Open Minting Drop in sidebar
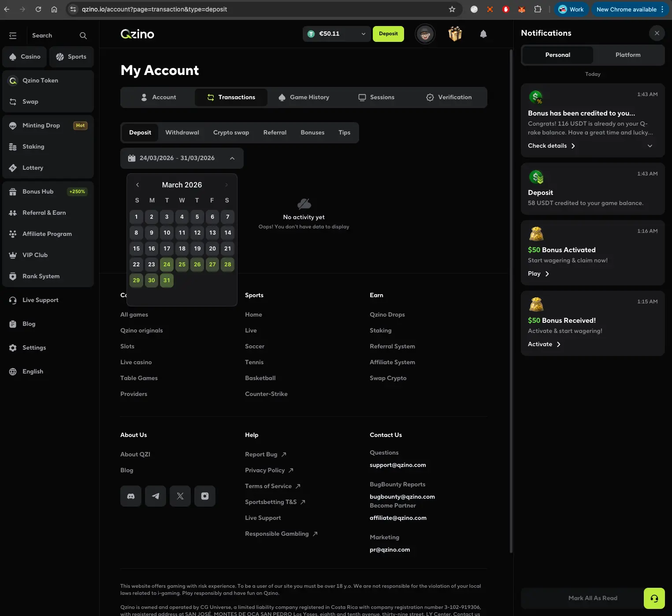672x616 pixels. pyautogui.click(x=48, y=126)
